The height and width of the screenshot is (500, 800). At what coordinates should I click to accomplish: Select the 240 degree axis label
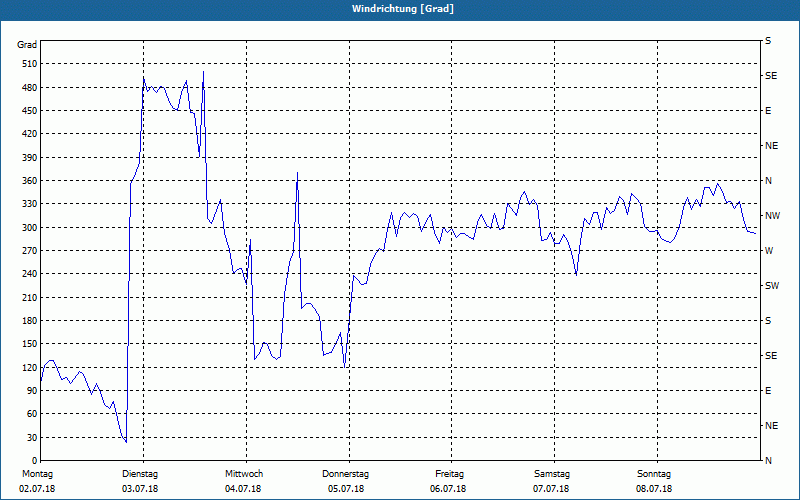tap(30, 274)
